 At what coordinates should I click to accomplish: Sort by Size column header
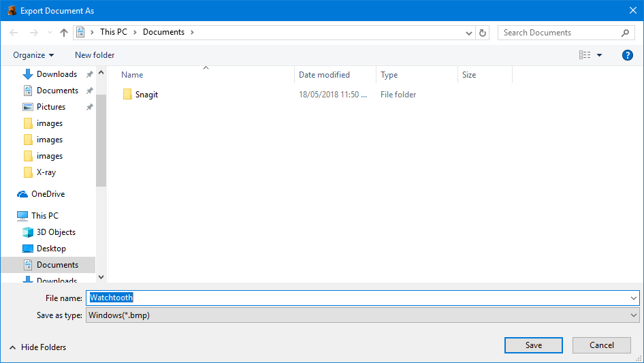[x=469, y=75]
